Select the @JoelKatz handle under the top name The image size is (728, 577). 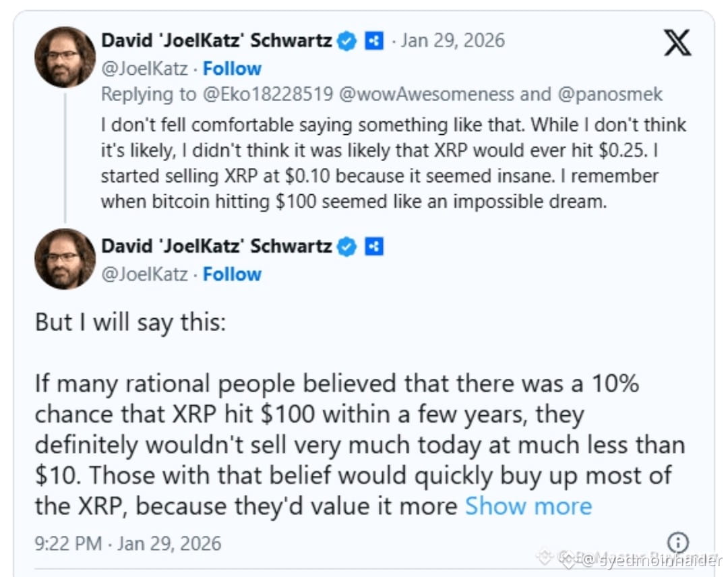(143, 68)
